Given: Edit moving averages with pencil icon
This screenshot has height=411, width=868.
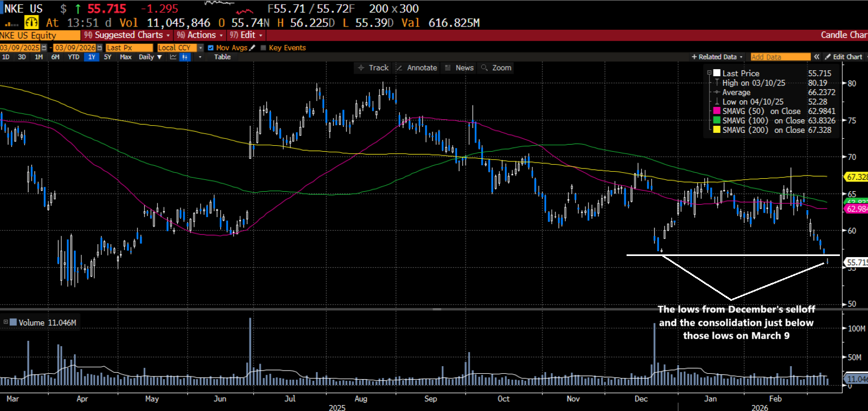Looking at the screenshot, I should click(252, 48).
